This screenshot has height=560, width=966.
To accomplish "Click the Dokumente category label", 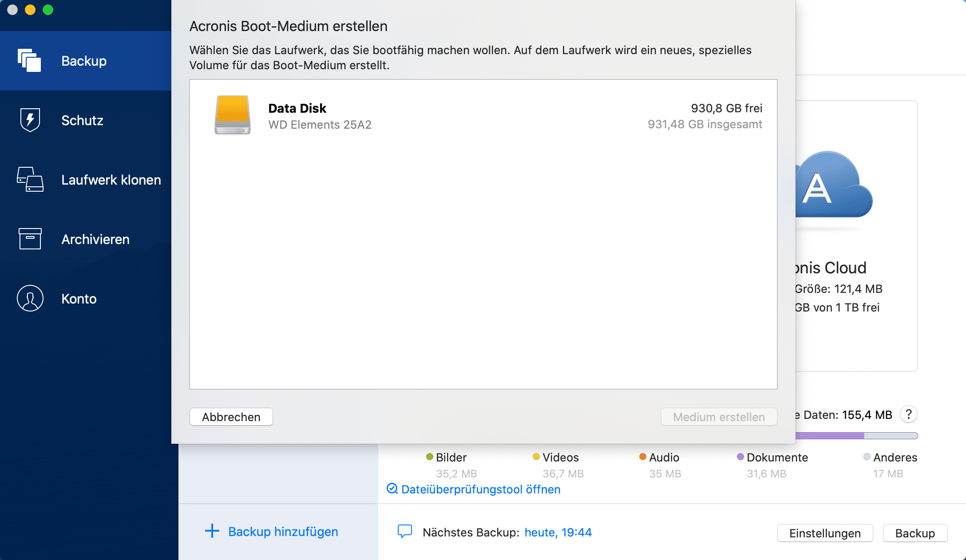I will point(777,457).
